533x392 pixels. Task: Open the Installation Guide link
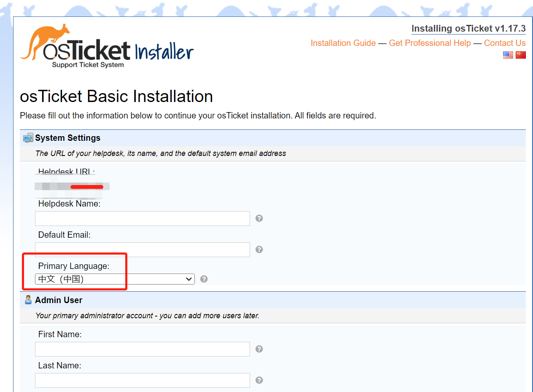343,43
